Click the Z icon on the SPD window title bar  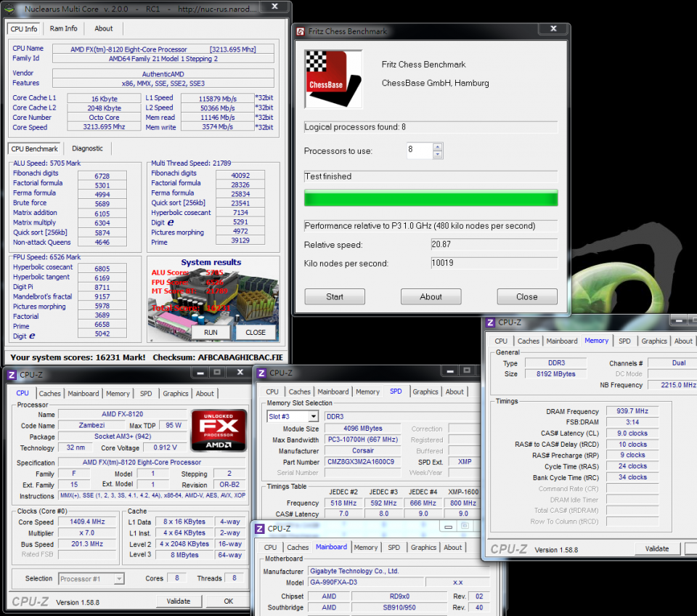point(260,373)
